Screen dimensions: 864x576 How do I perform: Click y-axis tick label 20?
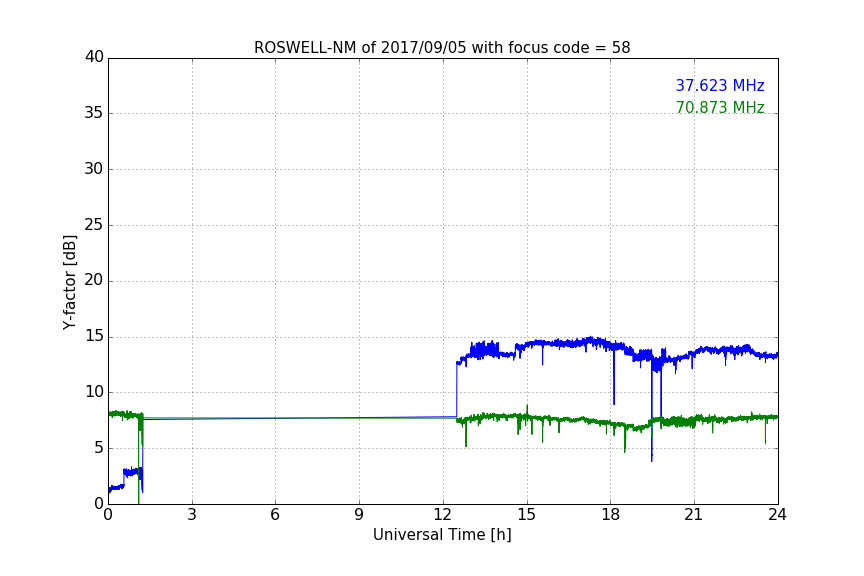click(x=94, y=280)
